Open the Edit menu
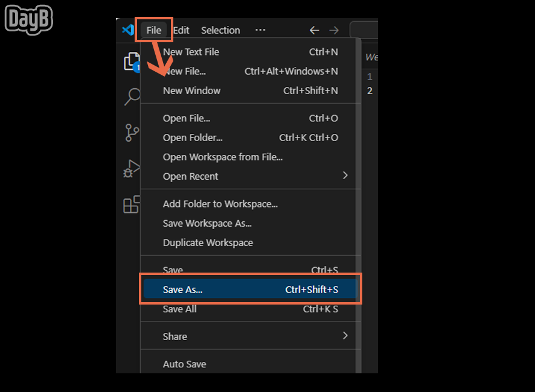Screen dimensions: 535x392 point(181,30)
